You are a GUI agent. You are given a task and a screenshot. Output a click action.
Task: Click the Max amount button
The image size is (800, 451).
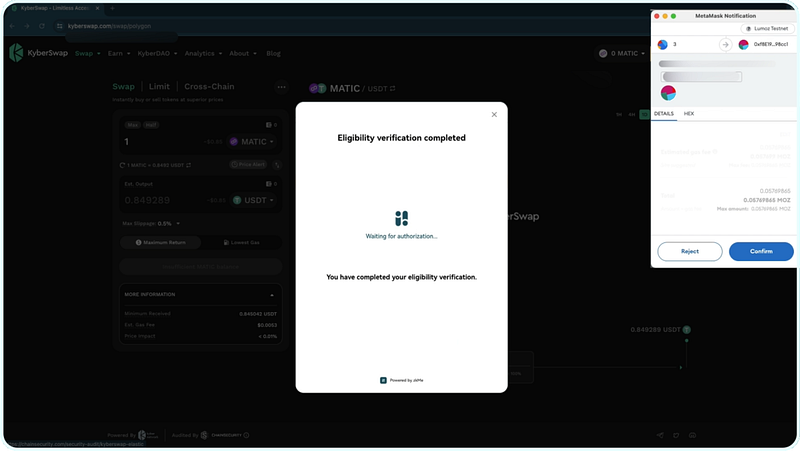click(x=133, y=125)
